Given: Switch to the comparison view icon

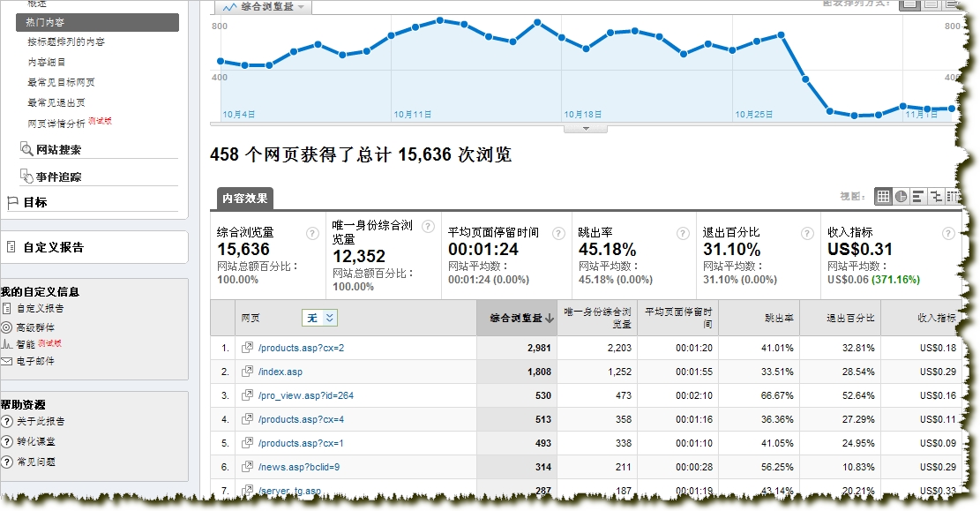Looking at the screenshot, I should (x=935, y=197).
